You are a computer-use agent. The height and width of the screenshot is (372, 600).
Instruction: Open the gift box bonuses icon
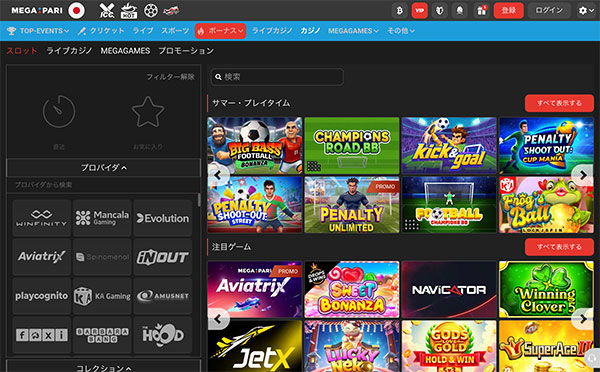coord(481,11)
